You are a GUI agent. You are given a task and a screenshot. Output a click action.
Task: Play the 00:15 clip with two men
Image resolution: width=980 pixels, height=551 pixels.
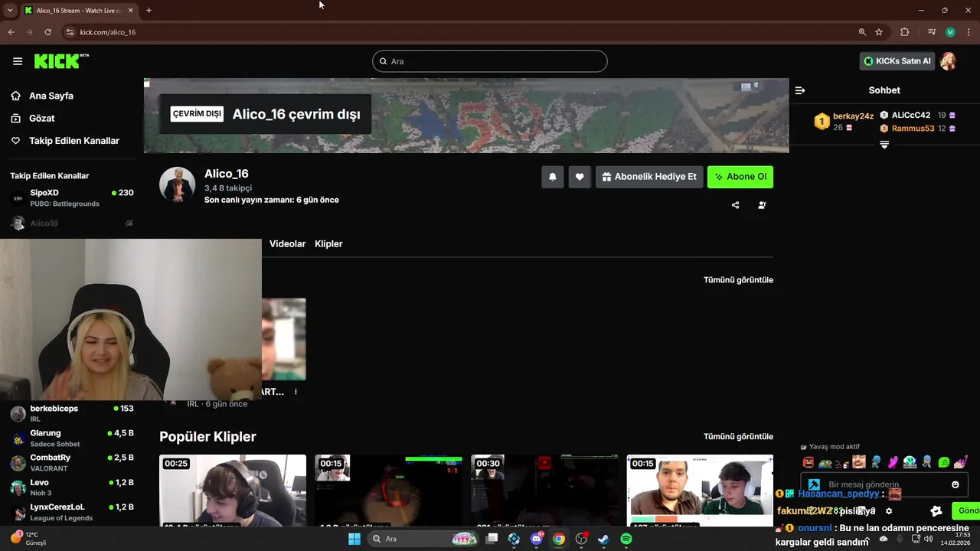click(x=700, y=491)
